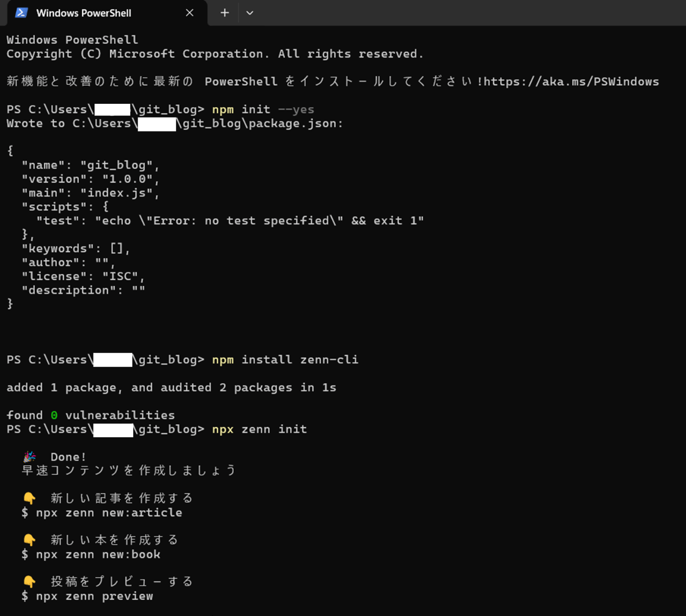
Task: Click the "description": "" line
Action: (x=83, y=290)
